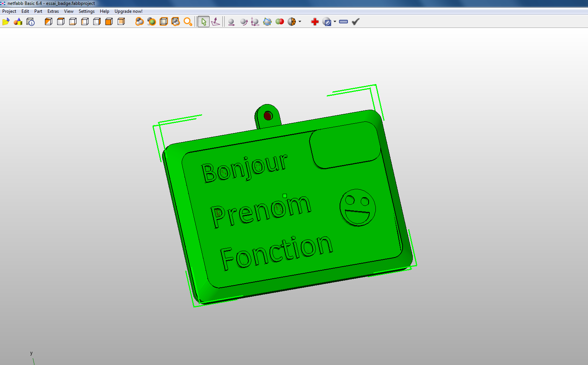588x365 pixels.
Task: Click the Add primitive shapes icon
Action: coord(18,22)
